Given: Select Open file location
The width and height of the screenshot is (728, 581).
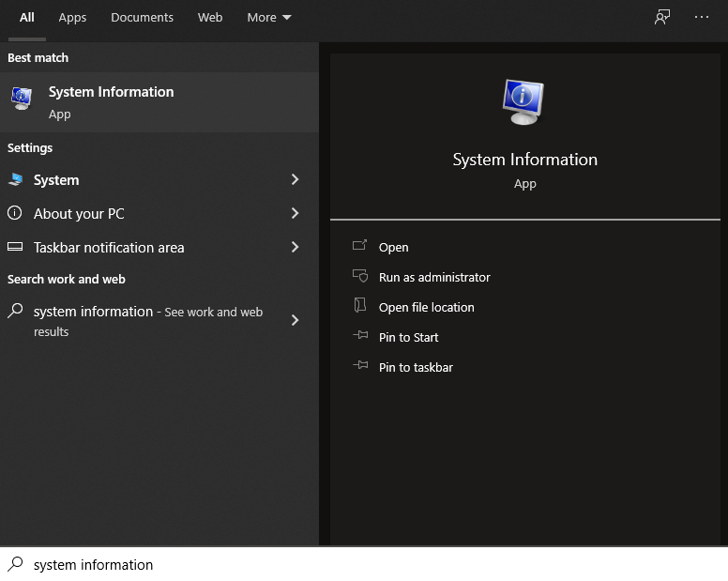Looking at the screenshot, I should [x=426, y=308].
